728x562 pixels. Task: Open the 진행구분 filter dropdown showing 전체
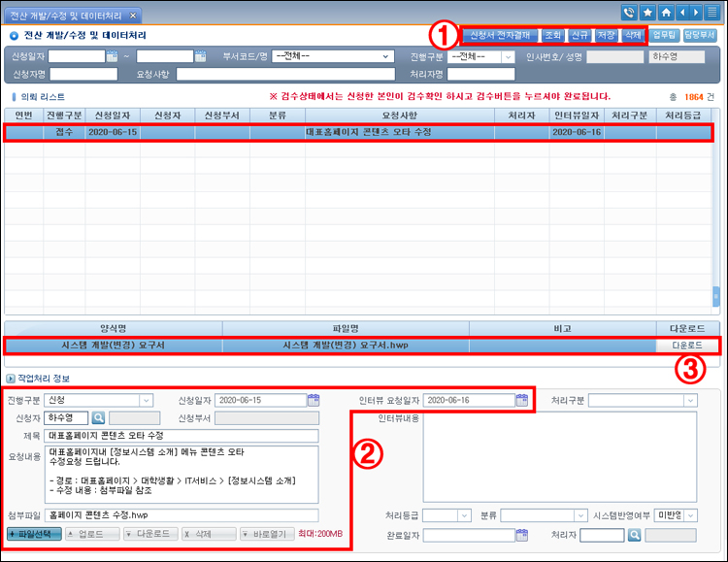pos(481,56)
